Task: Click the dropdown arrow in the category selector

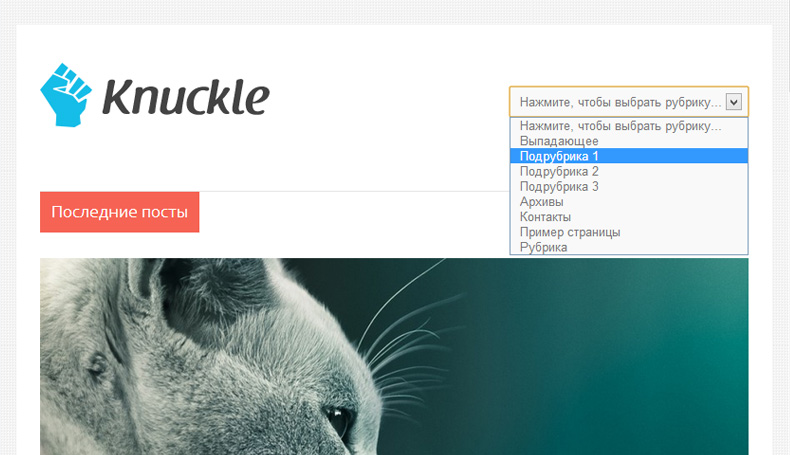Action: point(734,102)
